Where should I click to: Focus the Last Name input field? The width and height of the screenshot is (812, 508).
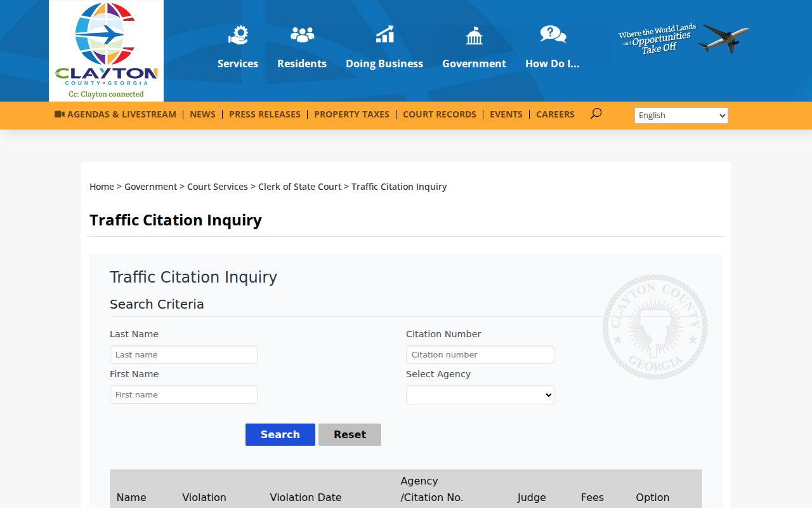tap(184, 354)
